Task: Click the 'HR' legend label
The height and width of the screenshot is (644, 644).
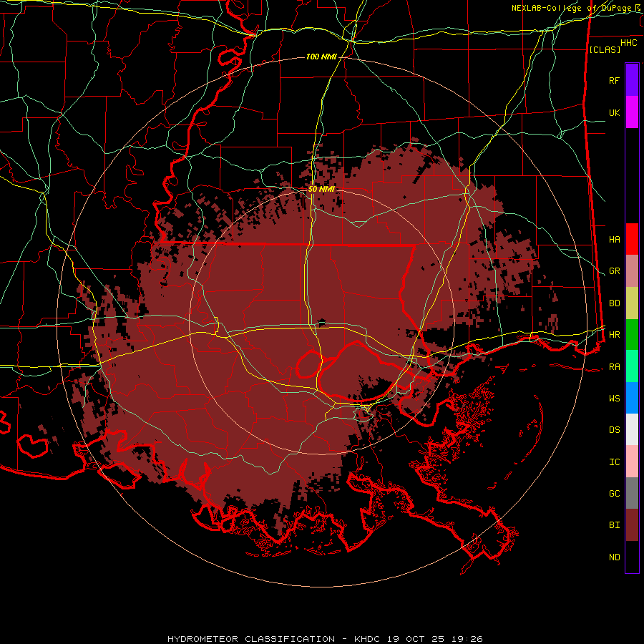Action: [x=614, y=335]
